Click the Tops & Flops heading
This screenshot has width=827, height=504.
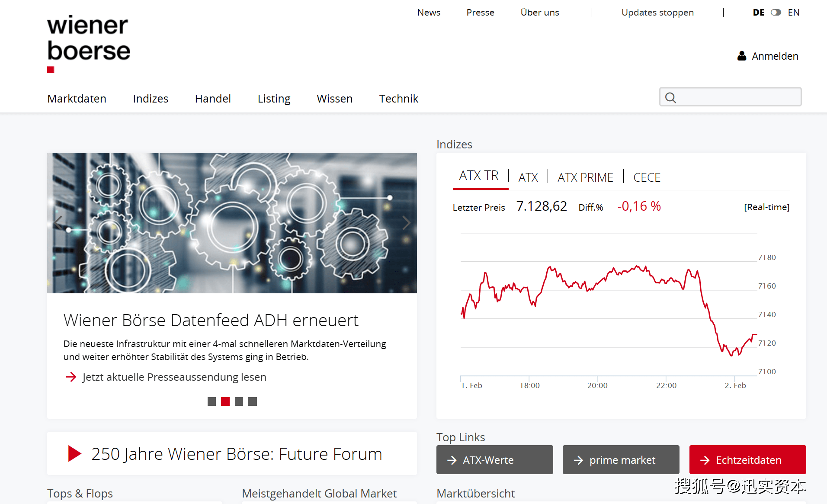(x=80, y=494)
